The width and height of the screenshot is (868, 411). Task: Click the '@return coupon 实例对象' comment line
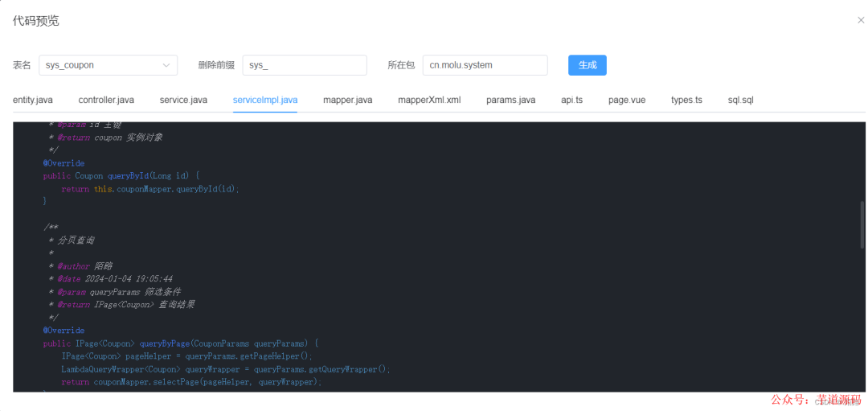(x=106, y=138)
